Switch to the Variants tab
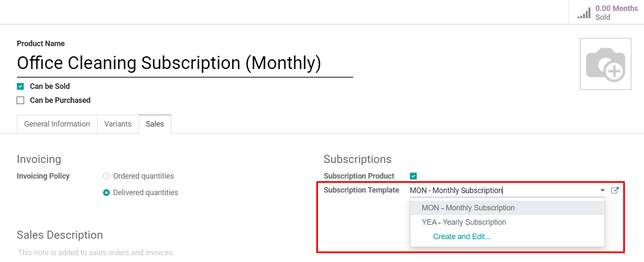 click(x=117, y=124)
